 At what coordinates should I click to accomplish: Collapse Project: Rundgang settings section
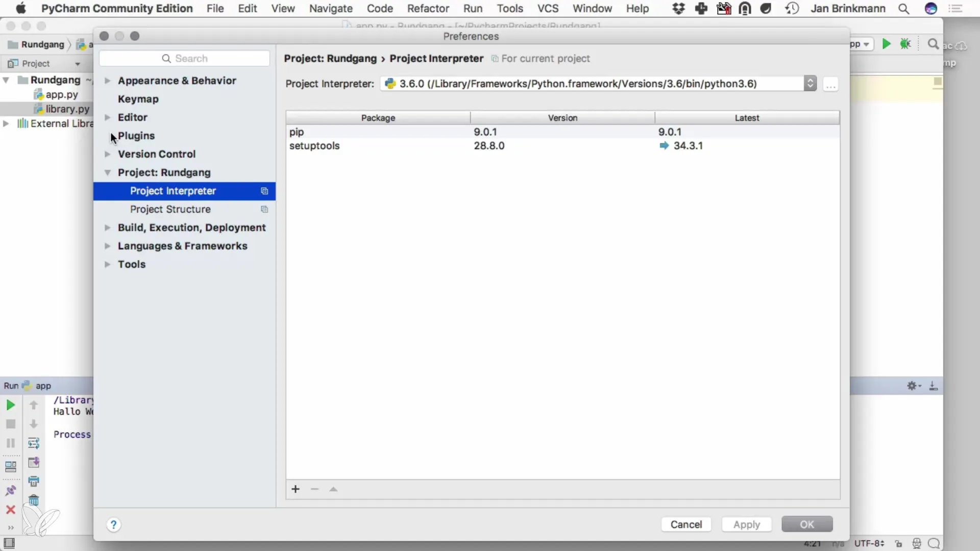click(107, 172)
